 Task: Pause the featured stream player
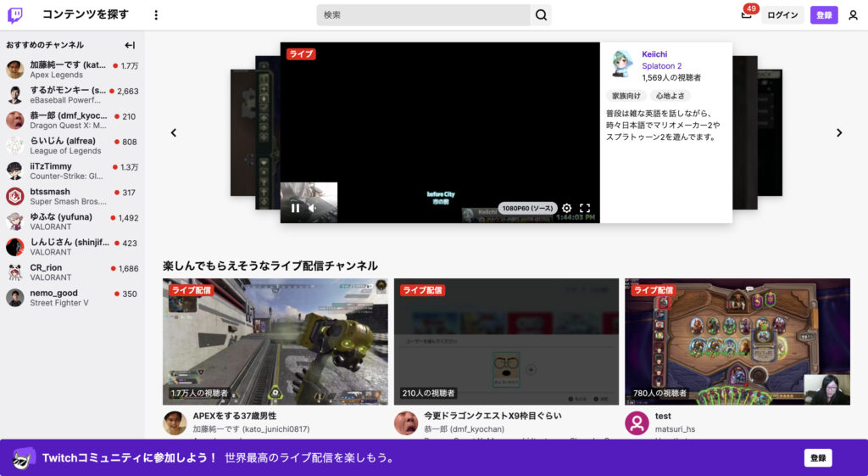click(x=295, y=208)
